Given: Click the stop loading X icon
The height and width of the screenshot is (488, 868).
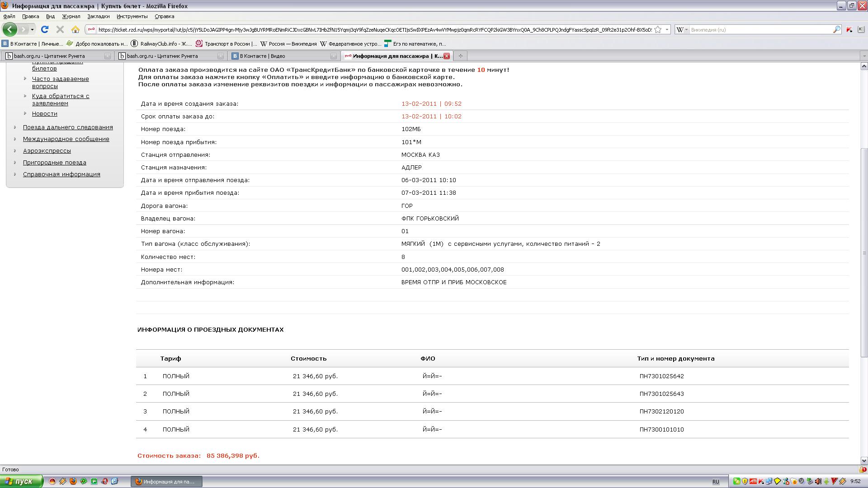Looking at the screenshot, I should coord(60,29).
